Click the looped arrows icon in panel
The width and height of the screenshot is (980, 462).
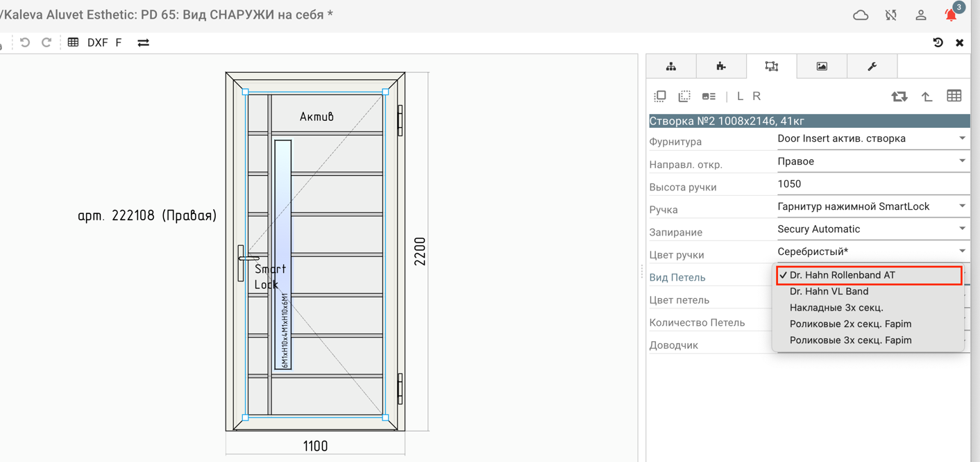coord(899,97)
